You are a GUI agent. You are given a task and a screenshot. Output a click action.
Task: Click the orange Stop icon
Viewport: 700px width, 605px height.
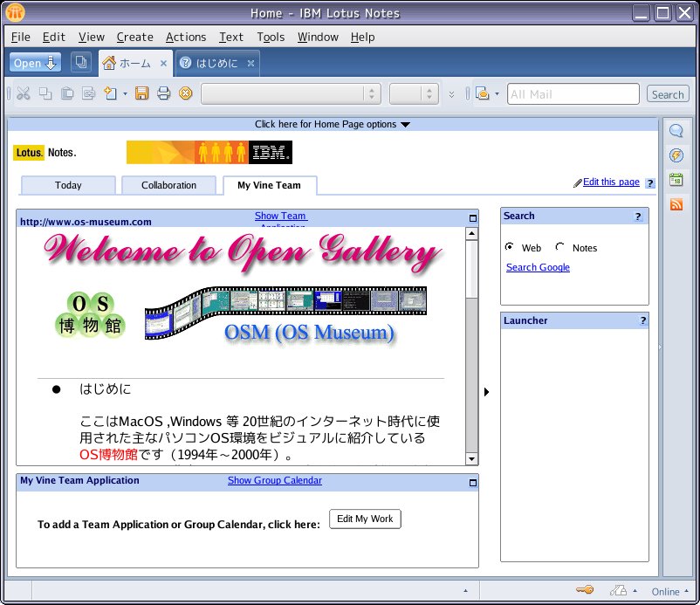tap(186, 93)
